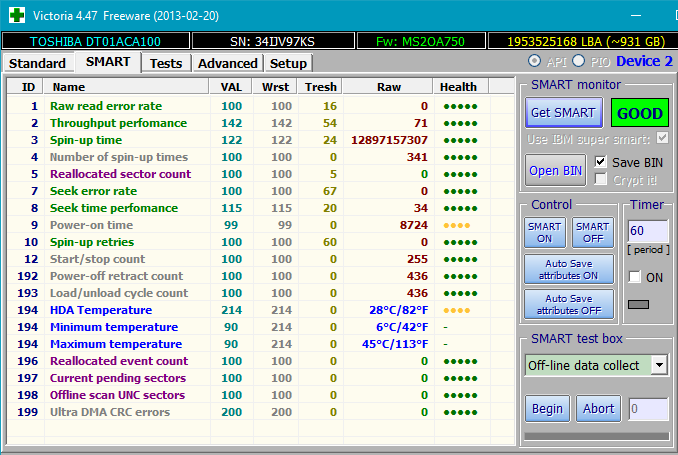Select the Maximum temperature row

point(261,344)
